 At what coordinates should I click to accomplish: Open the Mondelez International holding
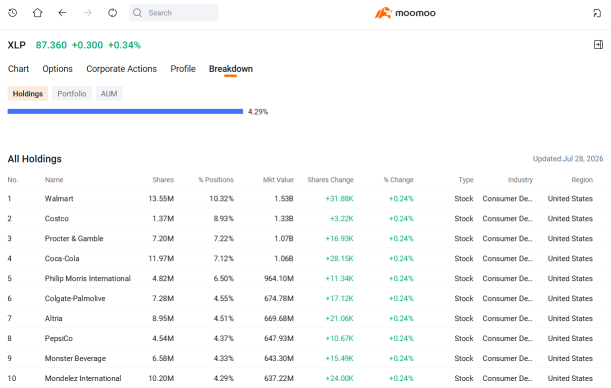pyautogui.click(x=305, y=378)
